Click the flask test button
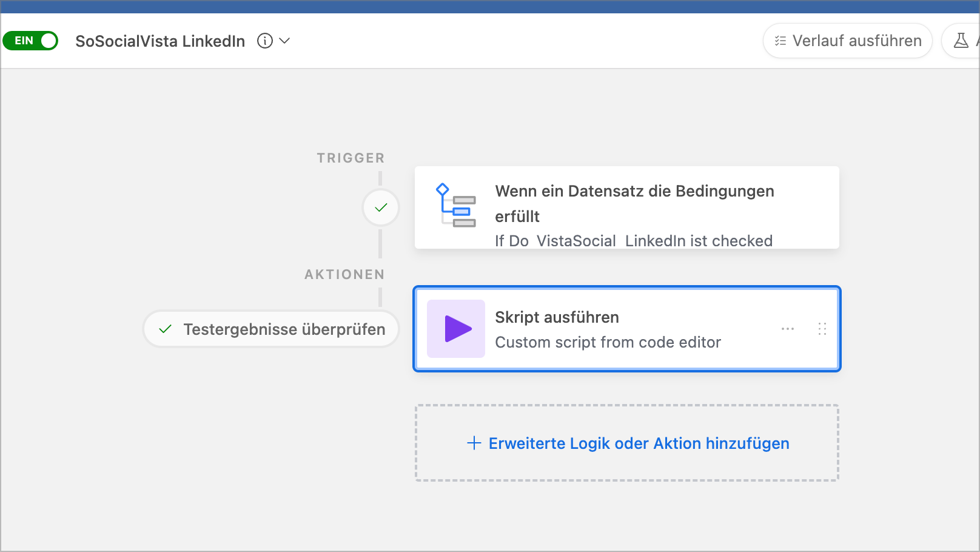The width and height of the screenshot is (980, 552). (x=961, y=41)
